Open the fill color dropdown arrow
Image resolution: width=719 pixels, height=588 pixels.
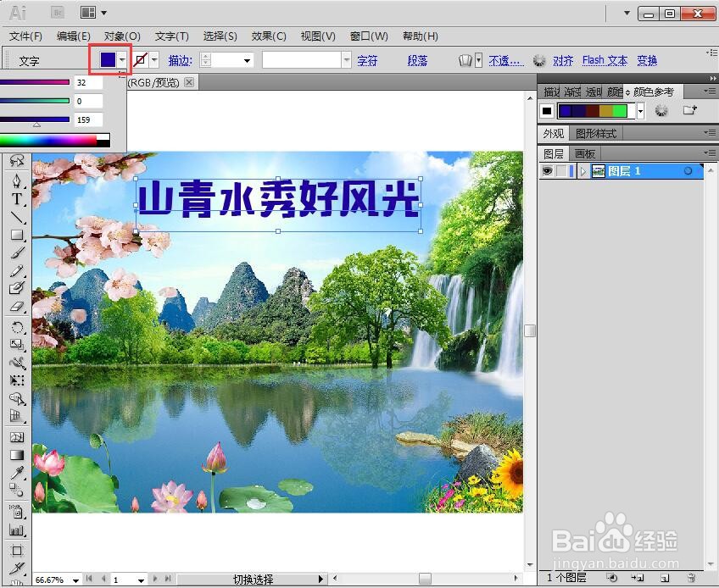[122, 59]
